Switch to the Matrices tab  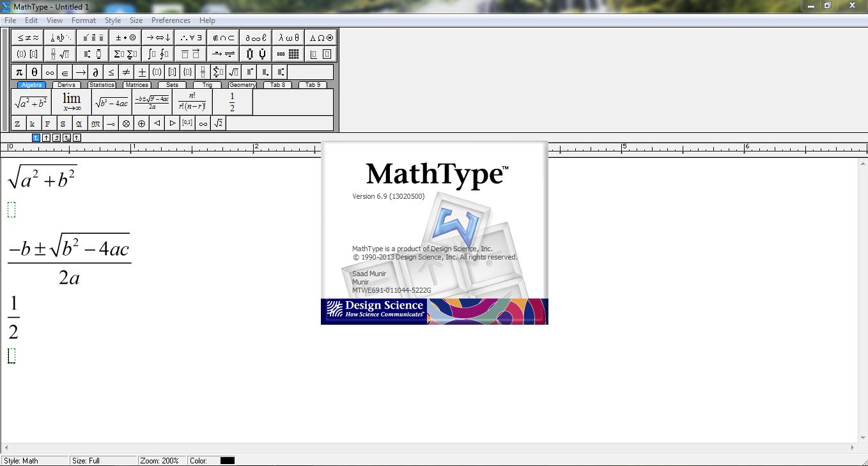click(136, 84)
